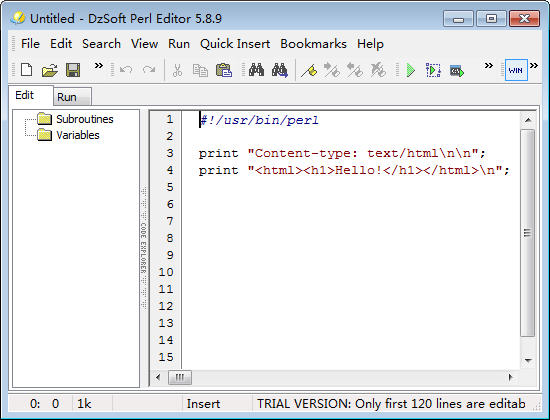Image resolution: width=550 pixels, height=420 pixels.
Task: Create a new file with the blank page icon
Action: point(27,70)
